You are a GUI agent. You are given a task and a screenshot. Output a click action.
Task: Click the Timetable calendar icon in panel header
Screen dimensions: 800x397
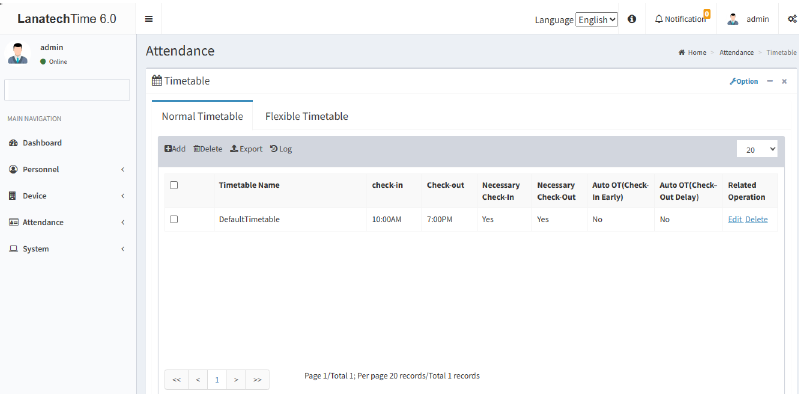[157, 81]
